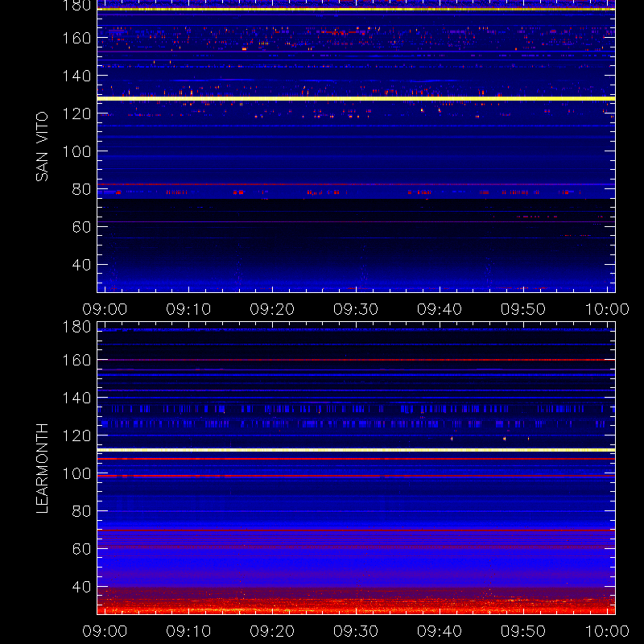Click 09:50 time label under LEARMONTH plot
This screenshot has width=644, height=644.
pyautogui.click(x=523, y=631)
